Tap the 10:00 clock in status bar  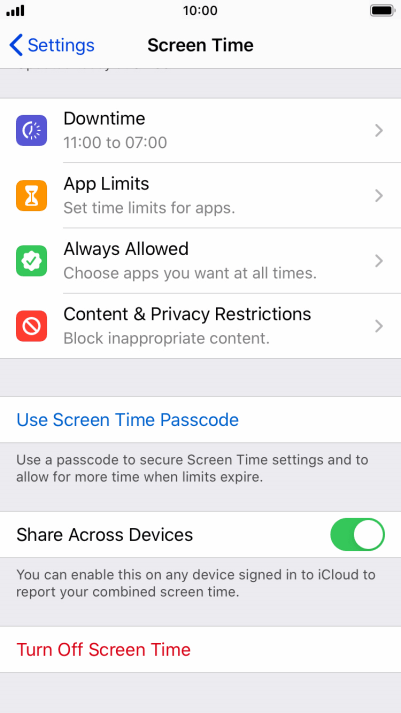(200, 10)
